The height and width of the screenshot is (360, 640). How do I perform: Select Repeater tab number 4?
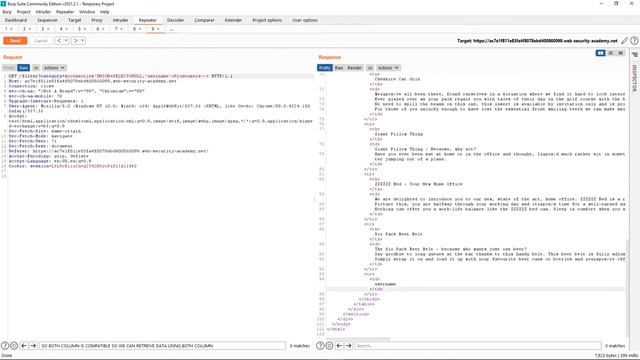pos(64,29)
